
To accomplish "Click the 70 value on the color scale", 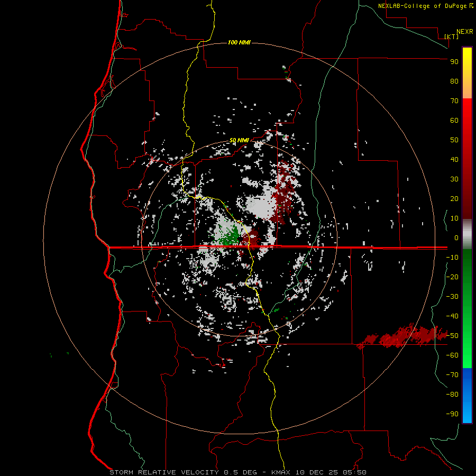I will point(454,101).
